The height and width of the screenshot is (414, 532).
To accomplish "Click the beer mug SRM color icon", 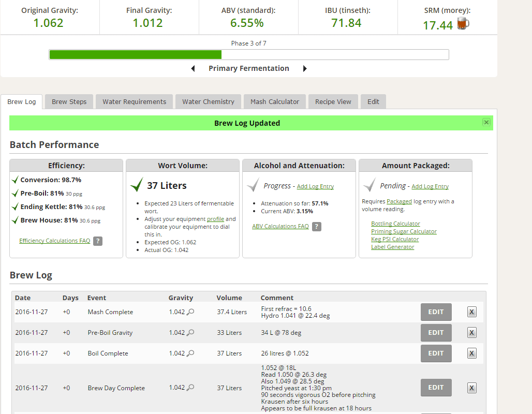I will tap(463, 24).
